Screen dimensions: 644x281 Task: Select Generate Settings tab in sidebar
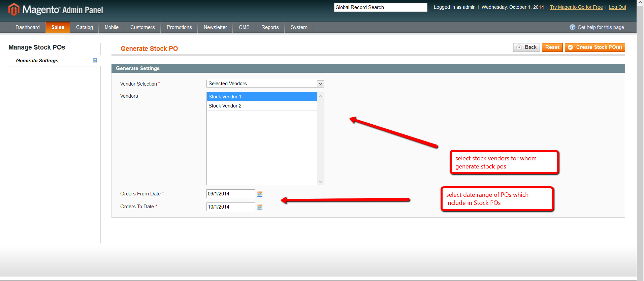(x=54, y=61)
